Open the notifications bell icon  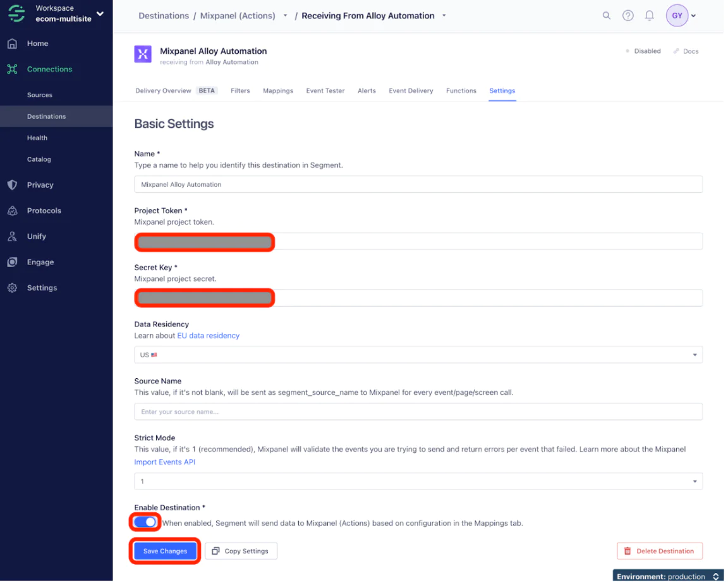[649, 16]
